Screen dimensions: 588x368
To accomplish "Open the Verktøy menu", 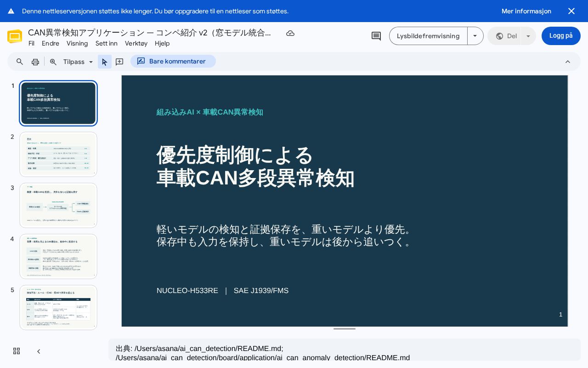I will coord(136,43).
